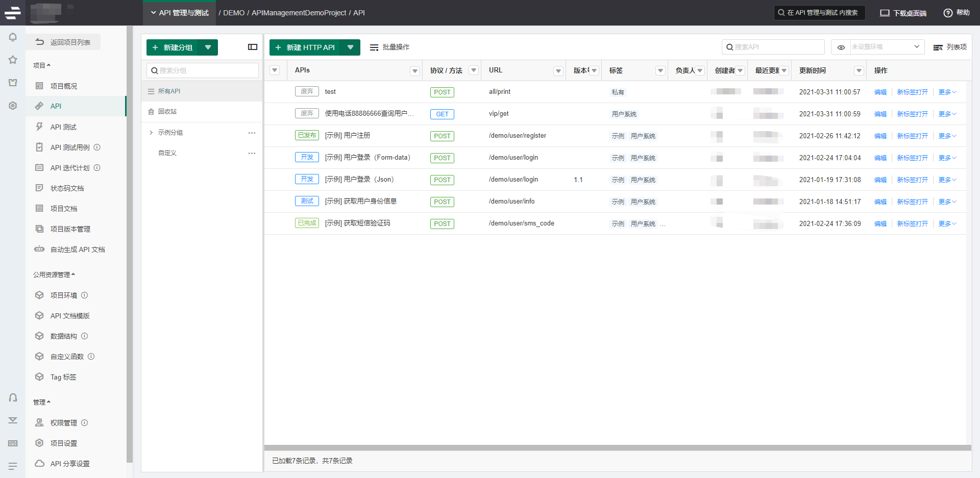Image resolution: width=980 pixels, height=478 pixels.
Task: Collapse the 公用资源管理 sidebar section
Action: point(54,274)
